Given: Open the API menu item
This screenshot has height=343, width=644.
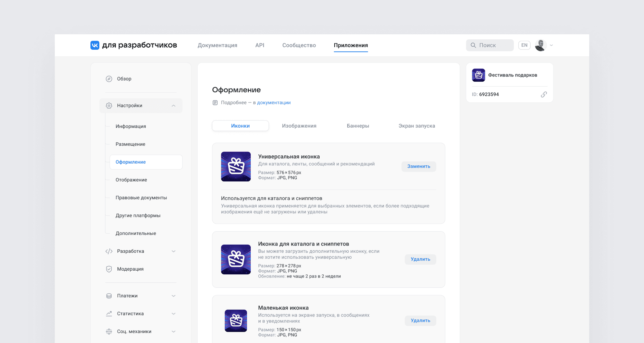Looking at the screenshot, I should 260,45.
